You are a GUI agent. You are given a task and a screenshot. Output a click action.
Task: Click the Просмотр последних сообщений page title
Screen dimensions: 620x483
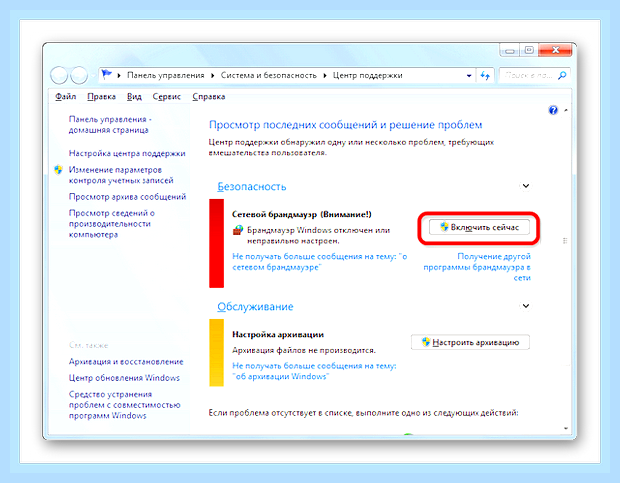[x=346, y=125]
